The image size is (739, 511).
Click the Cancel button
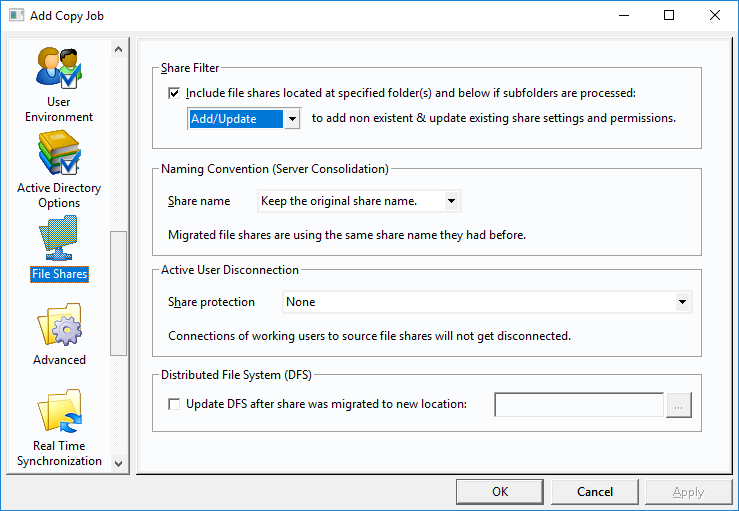[595, 492]
